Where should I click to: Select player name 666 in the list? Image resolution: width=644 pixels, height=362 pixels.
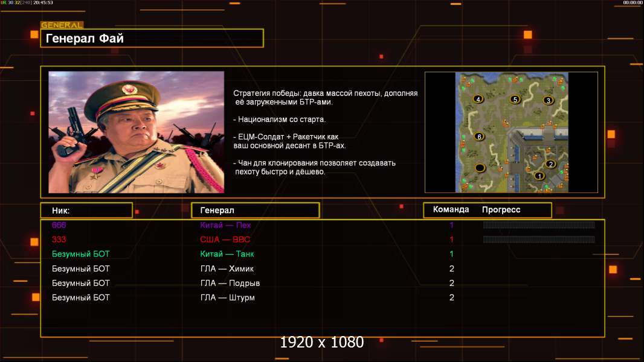tap(59, 225)
